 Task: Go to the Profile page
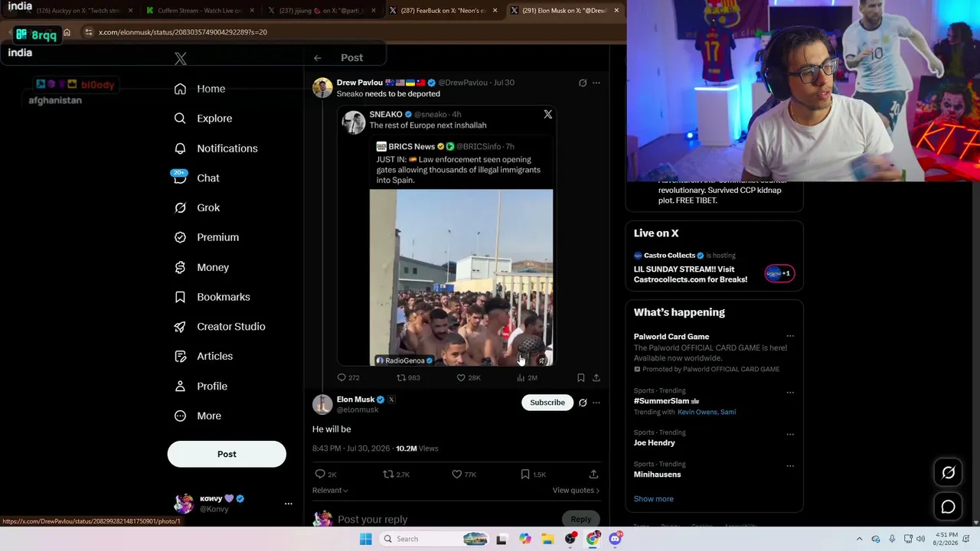200,386
